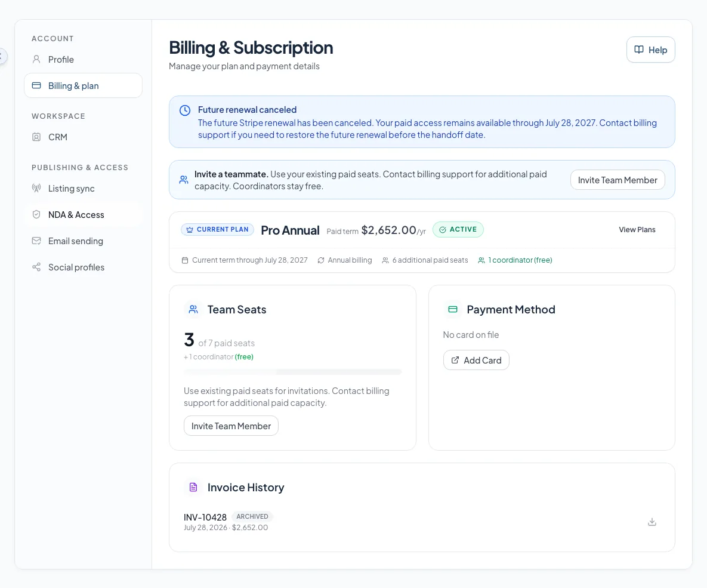Click '+1 coordinator (free)' in Team Seats
707x588 pixels.
click(x=219, y=357)
